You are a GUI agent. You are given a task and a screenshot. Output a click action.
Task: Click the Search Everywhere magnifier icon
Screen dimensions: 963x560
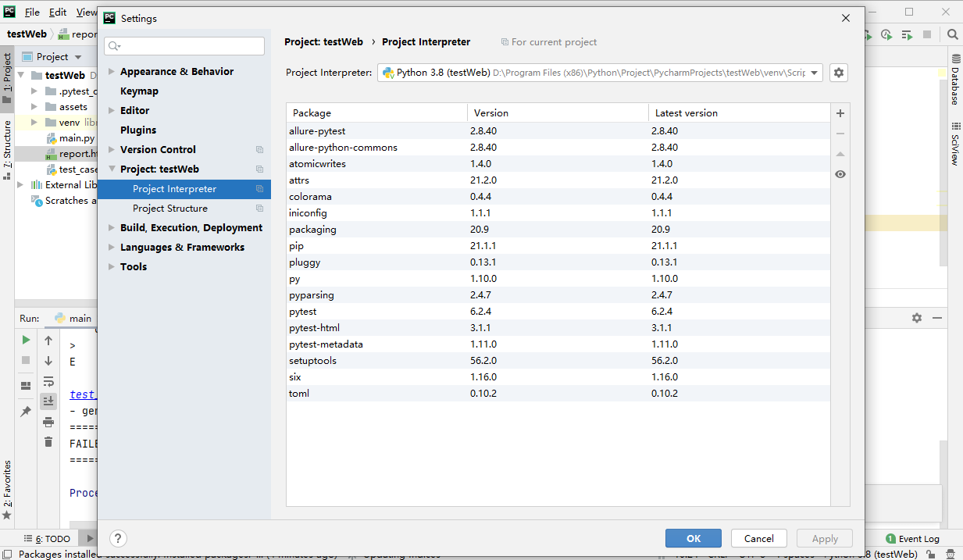click(x=953, y=34)
